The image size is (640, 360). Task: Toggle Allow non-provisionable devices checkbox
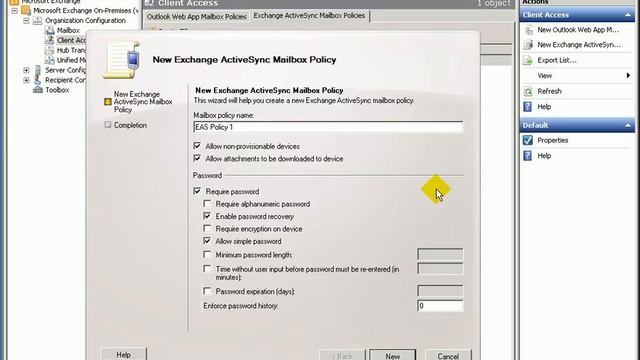pyautogui.click(x=197, y=146)
